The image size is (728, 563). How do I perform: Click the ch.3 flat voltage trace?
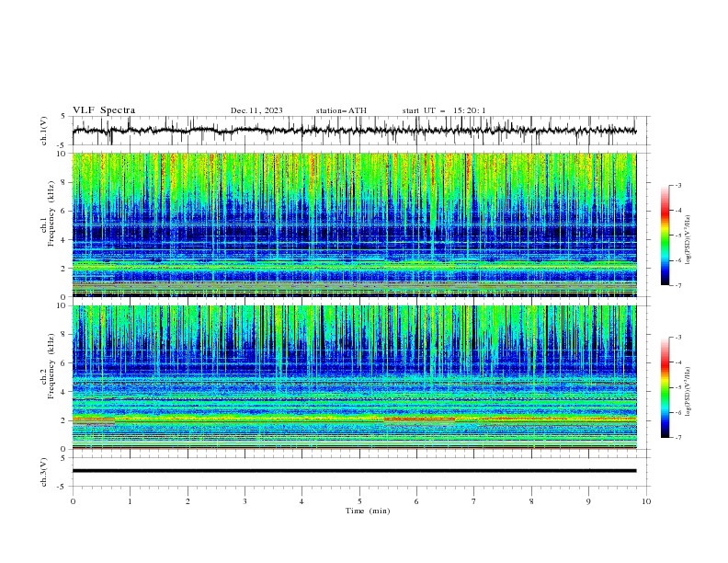pos(354,471)
